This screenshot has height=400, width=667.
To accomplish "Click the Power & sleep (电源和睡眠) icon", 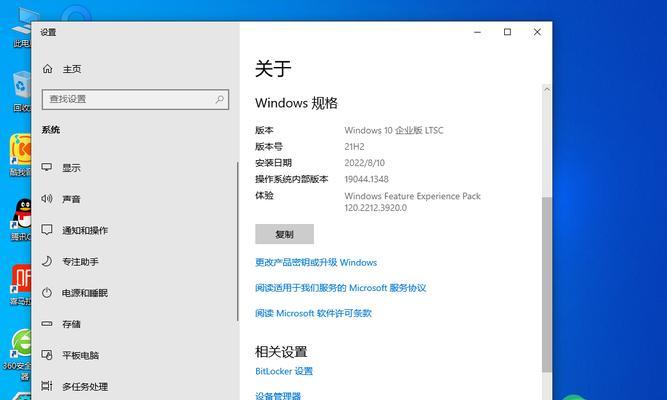I will point(47,292).
